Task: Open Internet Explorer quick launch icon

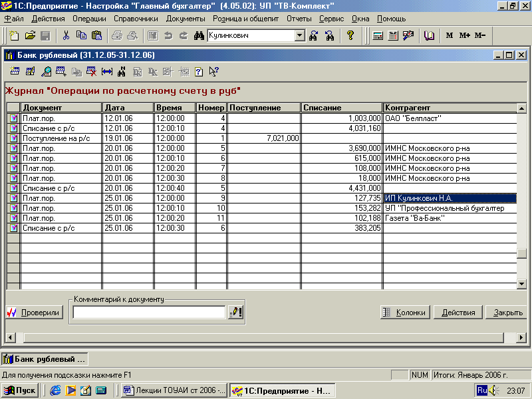Action: (55, 390)
